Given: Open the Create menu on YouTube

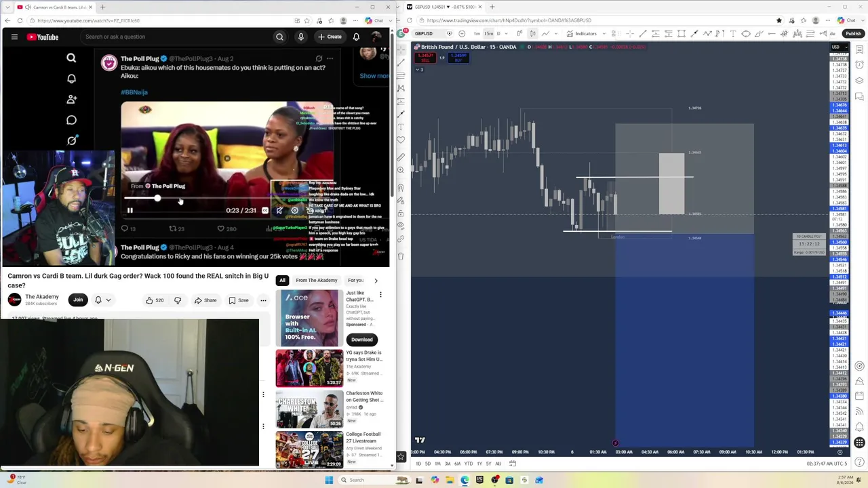Looking at the screenshot, I should click(x=330, y=37).
